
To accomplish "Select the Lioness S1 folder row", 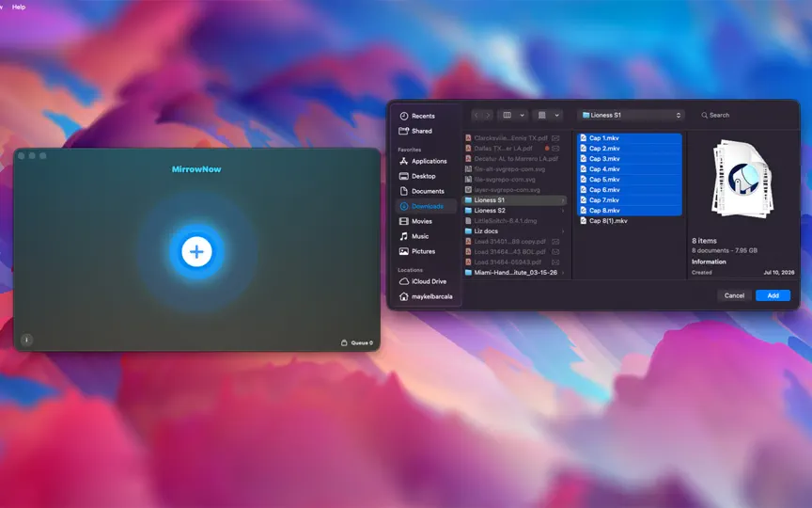I will [x=515, y=200].
